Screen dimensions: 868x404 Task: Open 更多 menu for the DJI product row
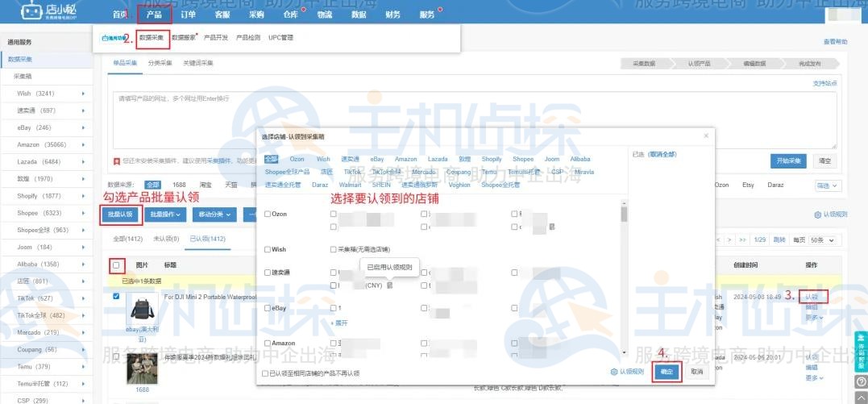814,318
